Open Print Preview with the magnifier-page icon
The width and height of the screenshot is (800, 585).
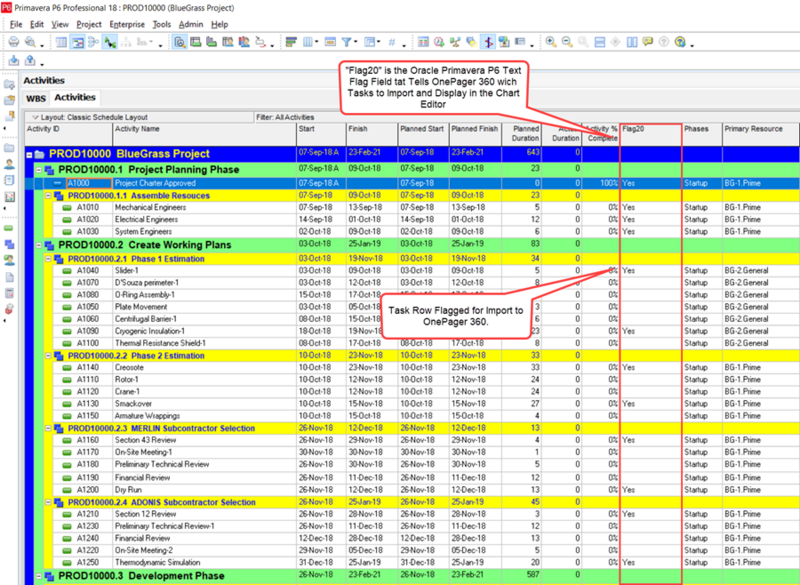point(31,42)
